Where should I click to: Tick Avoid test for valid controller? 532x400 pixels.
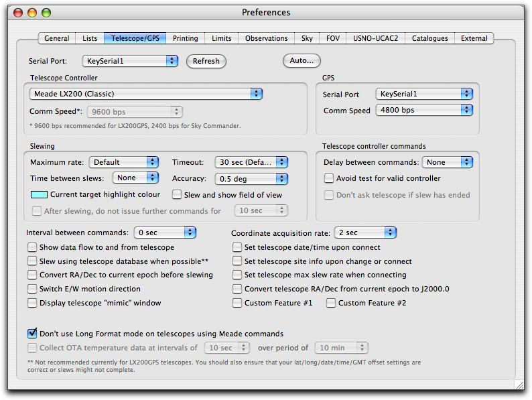coord(329,178)
